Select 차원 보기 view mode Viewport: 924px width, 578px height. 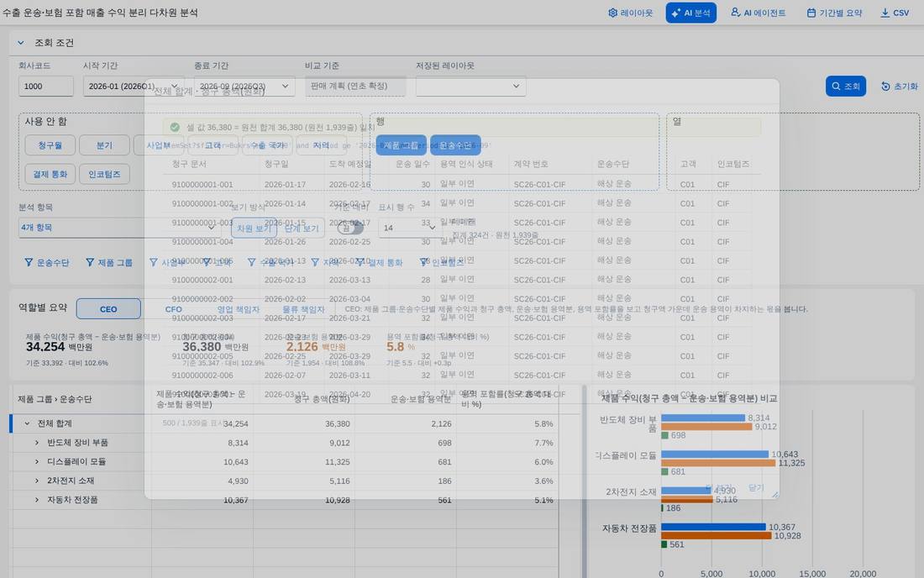[x=254, y=228]
